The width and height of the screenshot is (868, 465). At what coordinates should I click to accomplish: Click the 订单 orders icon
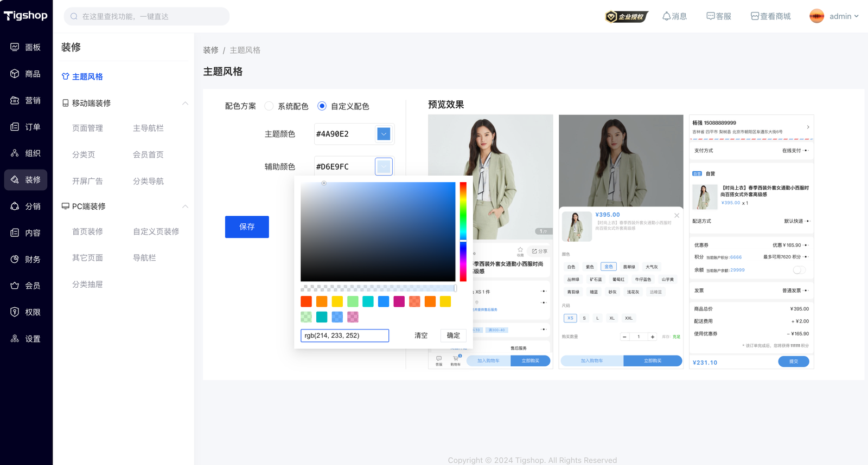click(15, 127)
